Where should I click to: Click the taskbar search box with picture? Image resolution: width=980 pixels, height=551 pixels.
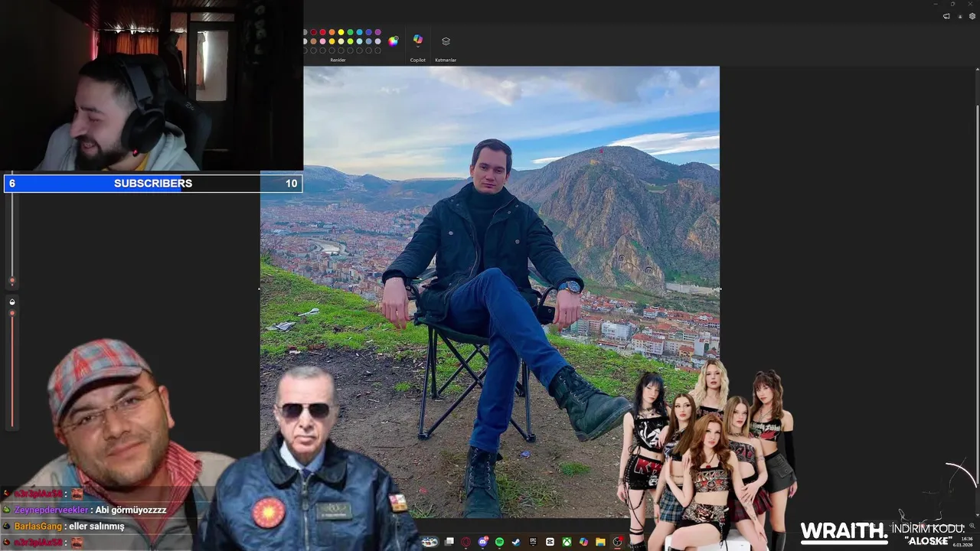coord(430,542)
